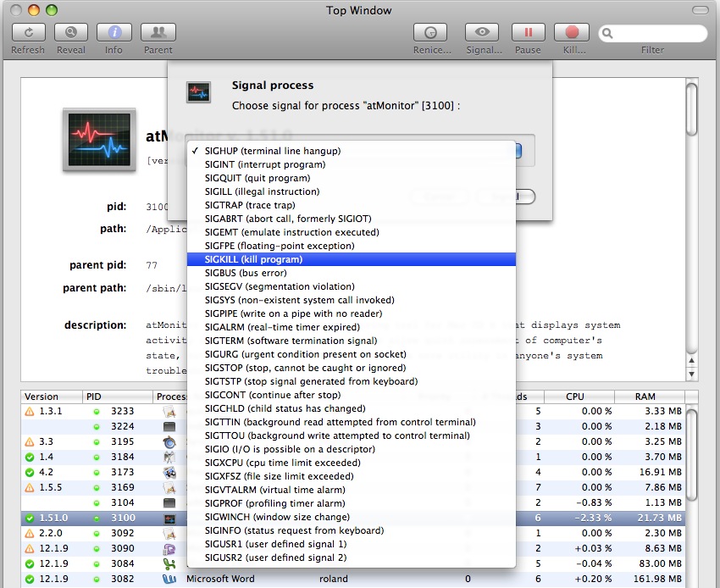Choose SIGKILL (kill program) from the list

(253, 259)
